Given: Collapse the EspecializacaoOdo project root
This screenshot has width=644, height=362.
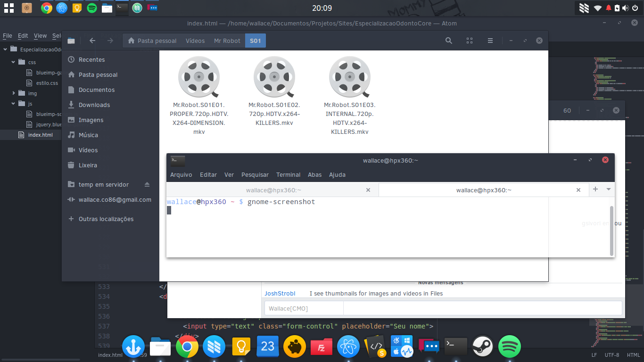Looking at the screenshot, I should 5,49.
